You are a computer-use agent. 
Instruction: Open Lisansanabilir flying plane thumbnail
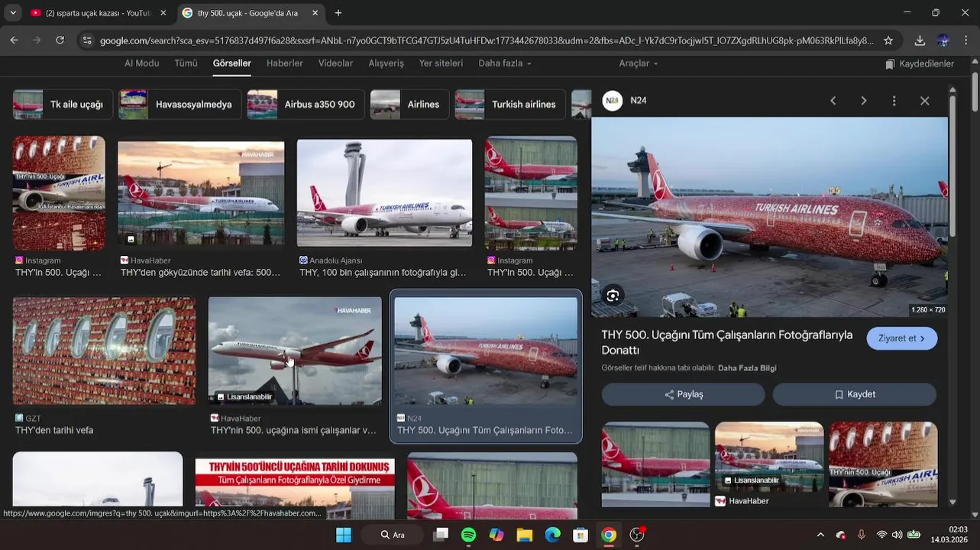point(295,351)
